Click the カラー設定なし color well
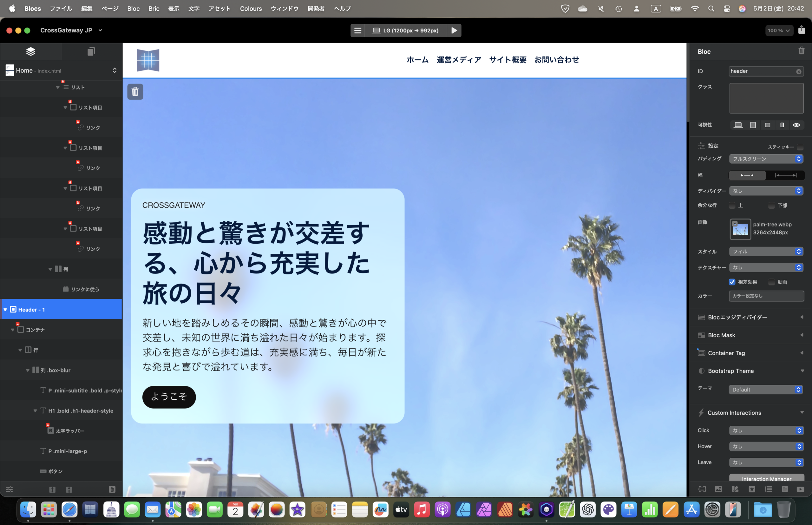Screen dimensions: 812x525 click(x=766, y=296)
